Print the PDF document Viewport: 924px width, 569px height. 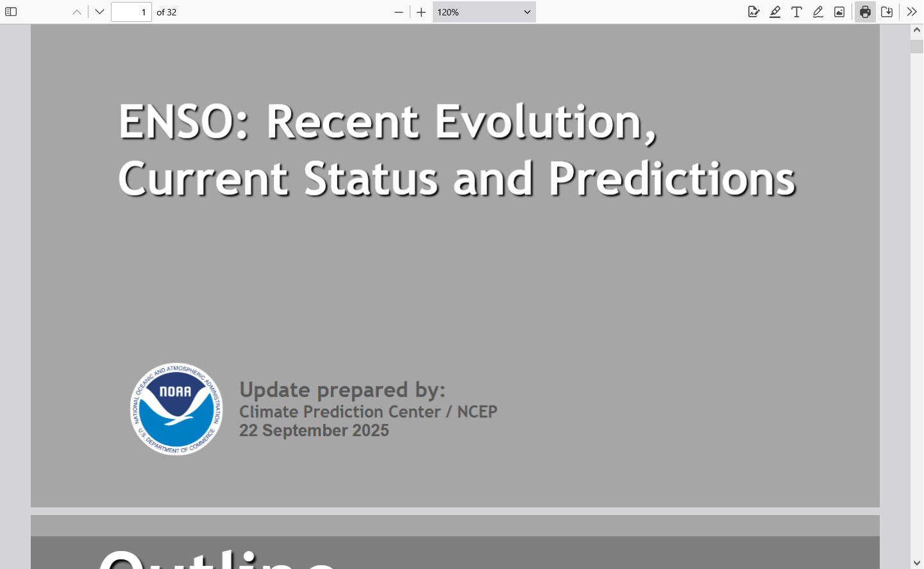click(865, 12)
